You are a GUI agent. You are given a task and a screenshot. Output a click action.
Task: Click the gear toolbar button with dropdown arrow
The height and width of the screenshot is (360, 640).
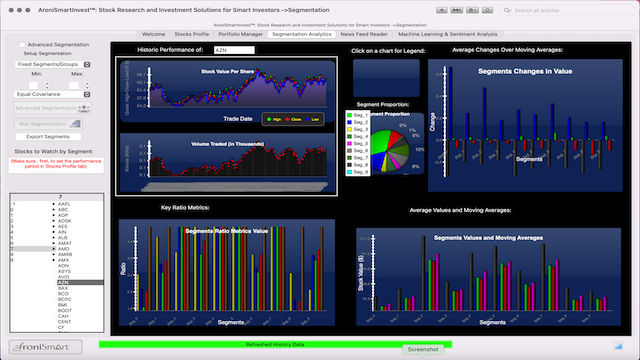(x=472, y=10)
